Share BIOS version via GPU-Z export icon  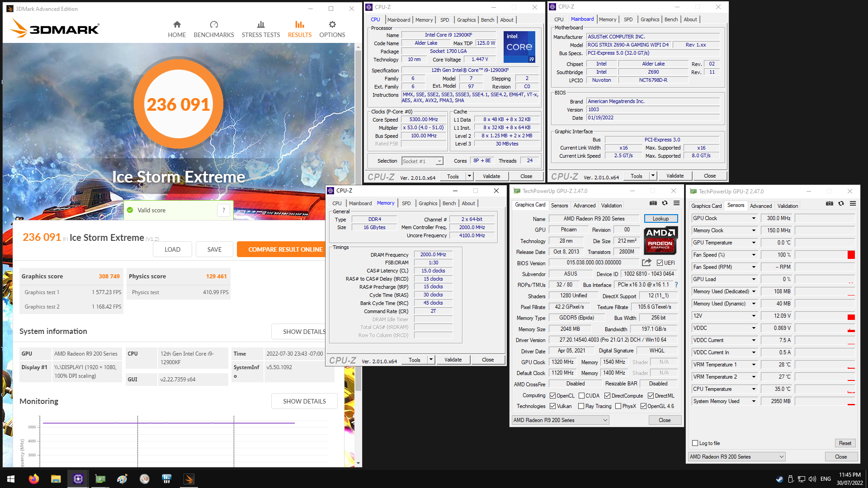tap(646, 263)
